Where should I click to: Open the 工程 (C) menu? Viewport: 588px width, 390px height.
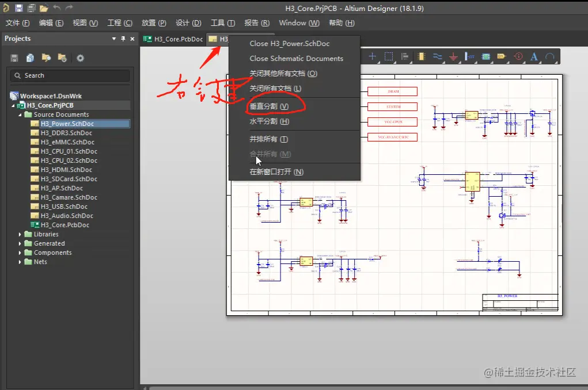point(120,23)
